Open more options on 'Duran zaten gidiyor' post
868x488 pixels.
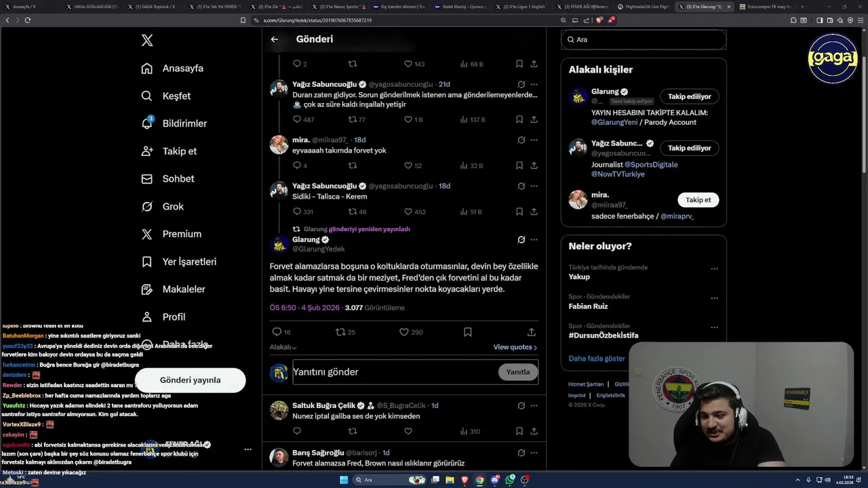[x=534, y=85]
